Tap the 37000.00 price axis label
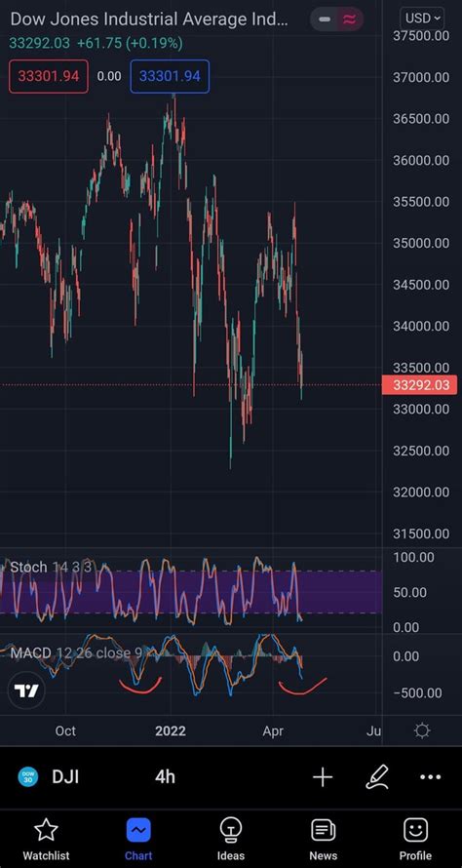The width and height of the screenshot is (462, 868). pyautogui.click(x=420, y=77)
